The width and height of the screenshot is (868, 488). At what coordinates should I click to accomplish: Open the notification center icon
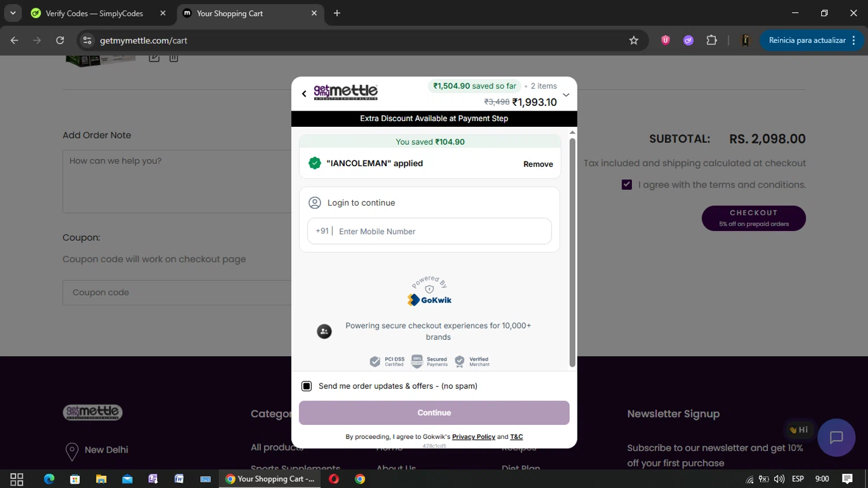pyautogui.click(x=848, y=479)
